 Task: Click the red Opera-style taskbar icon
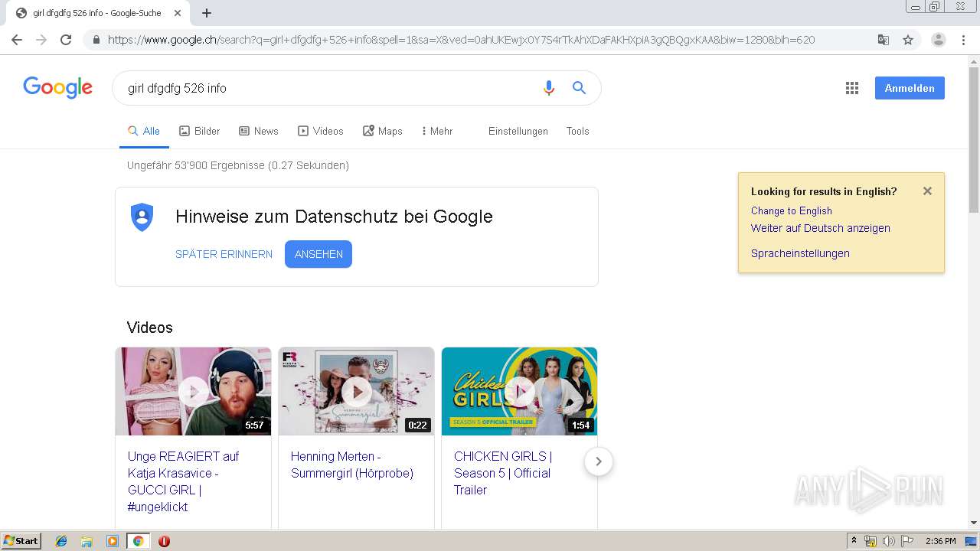[x=164, y=541]
